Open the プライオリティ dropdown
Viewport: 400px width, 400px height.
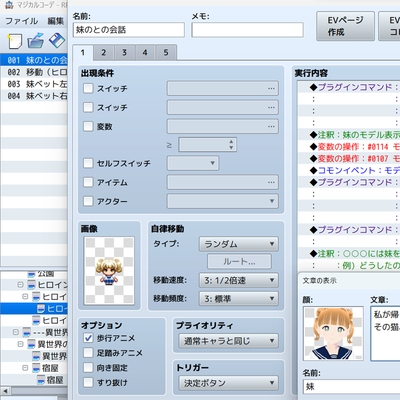pyautogui.click(x=228, y=341)
